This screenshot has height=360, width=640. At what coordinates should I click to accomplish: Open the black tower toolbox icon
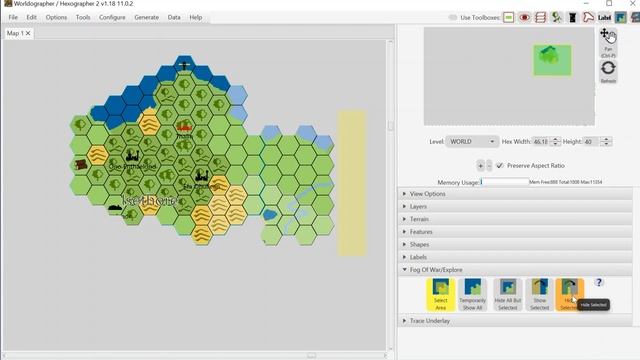click(572, 18)
